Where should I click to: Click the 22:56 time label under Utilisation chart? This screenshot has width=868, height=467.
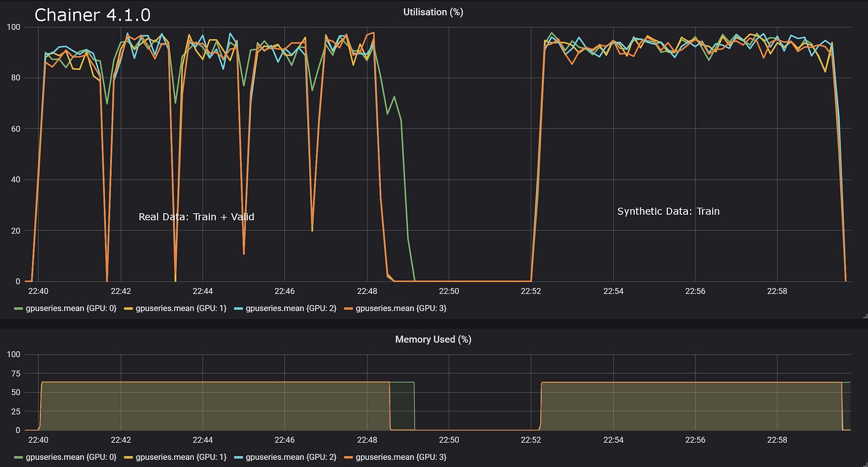[695, 291]
